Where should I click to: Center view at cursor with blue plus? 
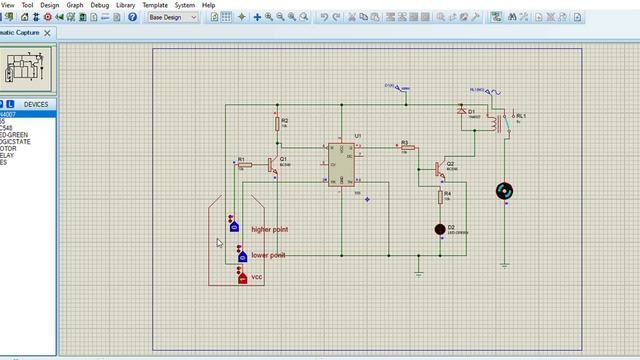257,17
